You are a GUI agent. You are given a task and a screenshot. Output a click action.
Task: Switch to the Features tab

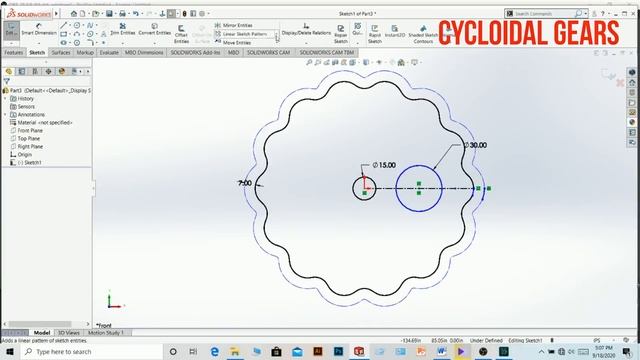coord(13,53)
